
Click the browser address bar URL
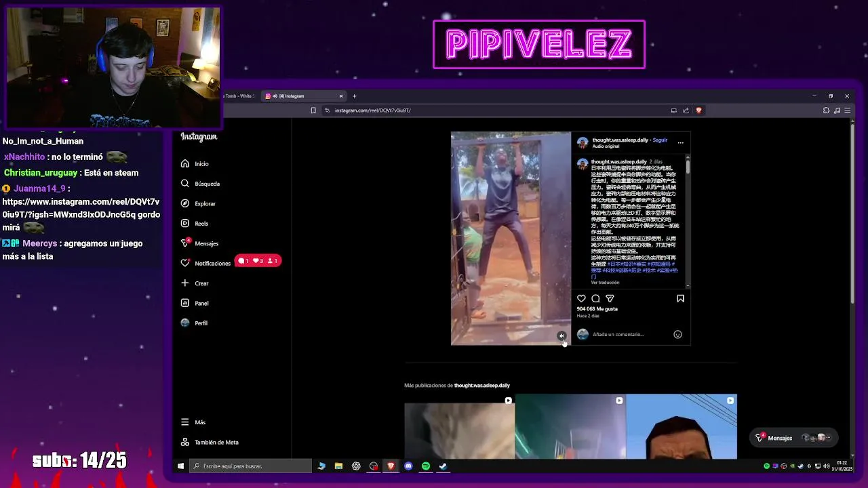(372, 110)
